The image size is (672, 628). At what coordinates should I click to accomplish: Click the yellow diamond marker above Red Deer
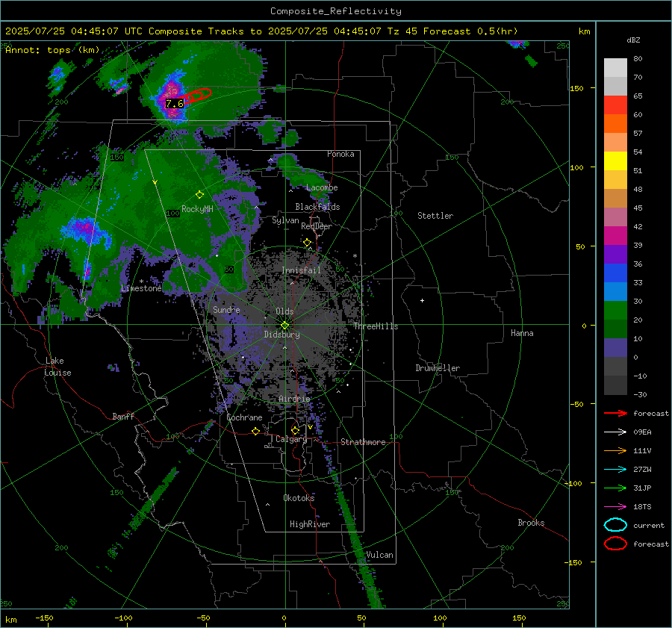307,243
